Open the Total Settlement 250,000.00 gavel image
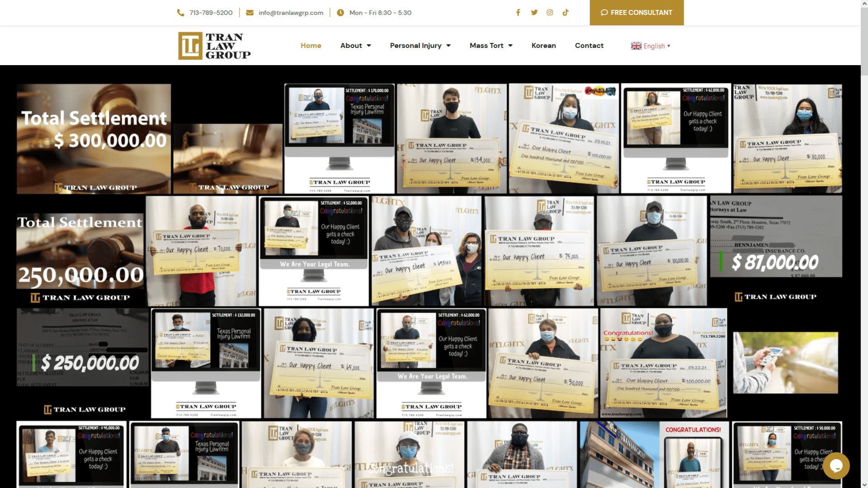This screenshot has width=868, height=488. click(80, 251)
